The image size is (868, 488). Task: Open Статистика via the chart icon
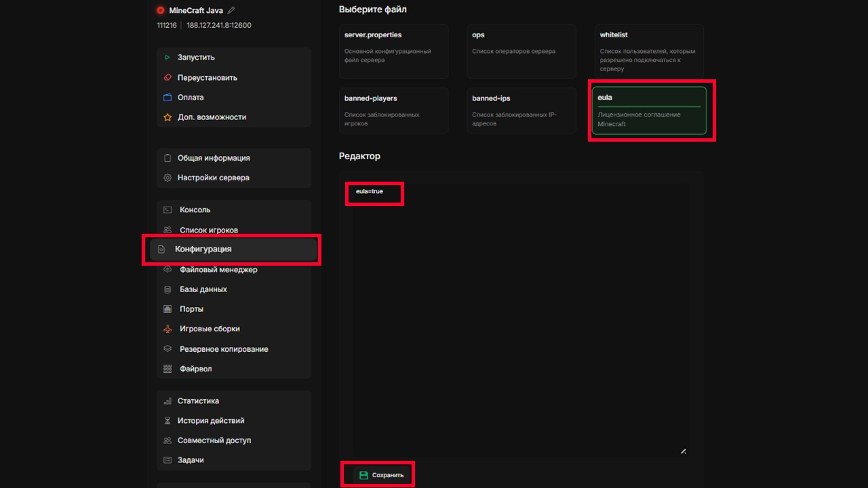tap(167, 401)
